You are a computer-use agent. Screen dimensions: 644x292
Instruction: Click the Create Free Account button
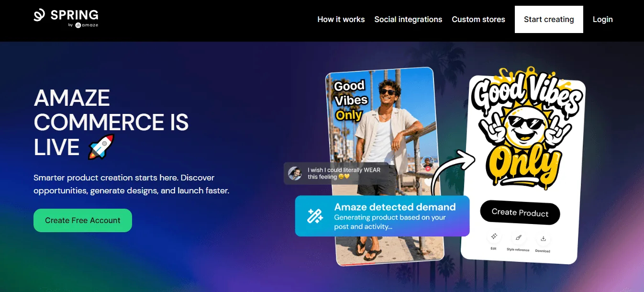pos(83,220)
